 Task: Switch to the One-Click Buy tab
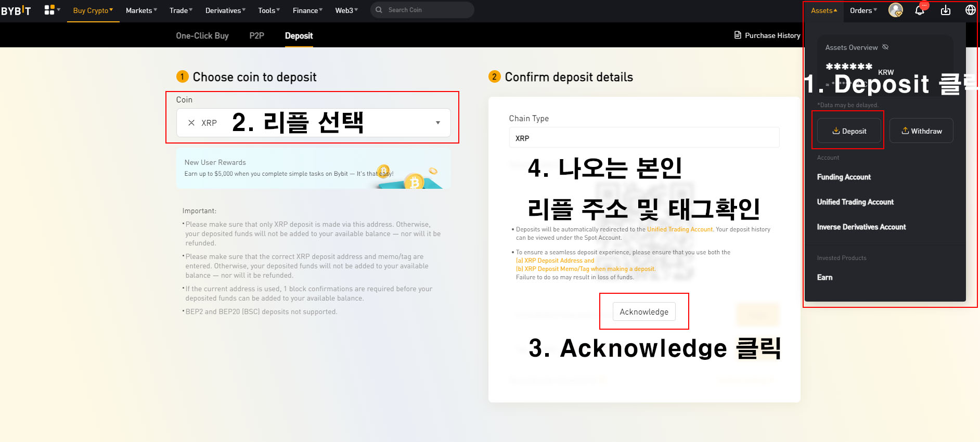coord(202,35)
